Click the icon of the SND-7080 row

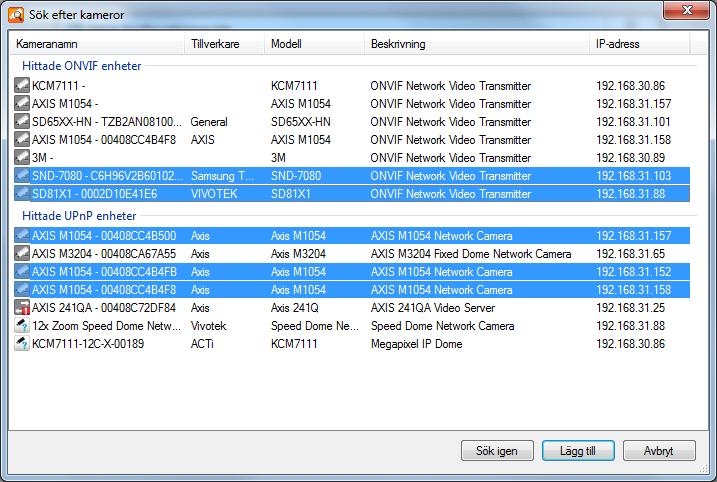pyautogui.click(x=21, y=176)
